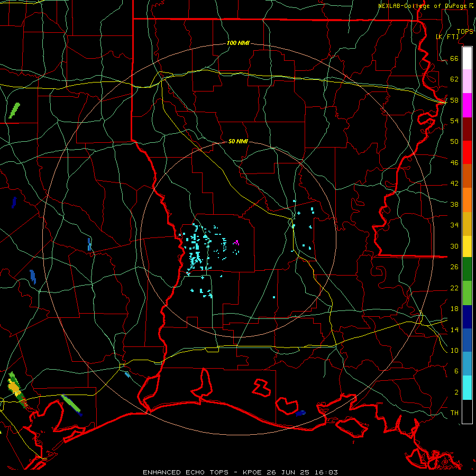Click the dark green 30 kft legend swatch
The height and width of the screenshot is (476, 476).
click(x=467, y=269)
